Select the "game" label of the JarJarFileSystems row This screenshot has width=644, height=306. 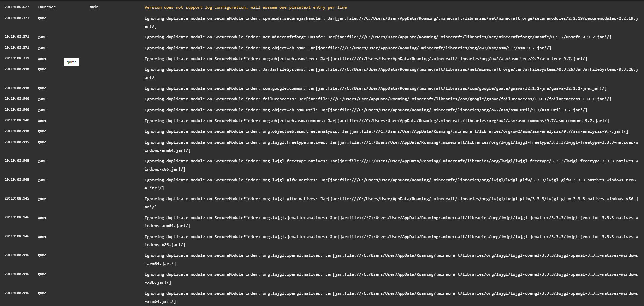42,69
